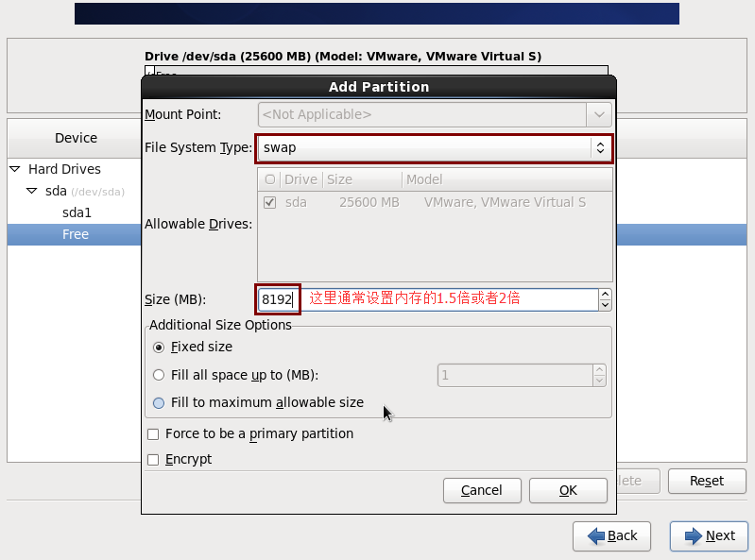Collapse the sda tree node

click(32, 191)
